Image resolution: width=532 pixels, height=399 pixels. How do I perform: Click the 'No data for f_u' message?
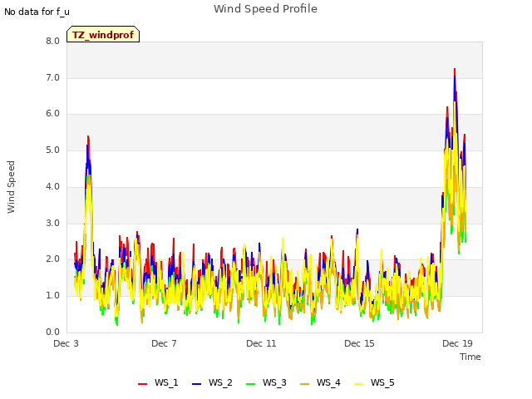[x=37, y=12]
